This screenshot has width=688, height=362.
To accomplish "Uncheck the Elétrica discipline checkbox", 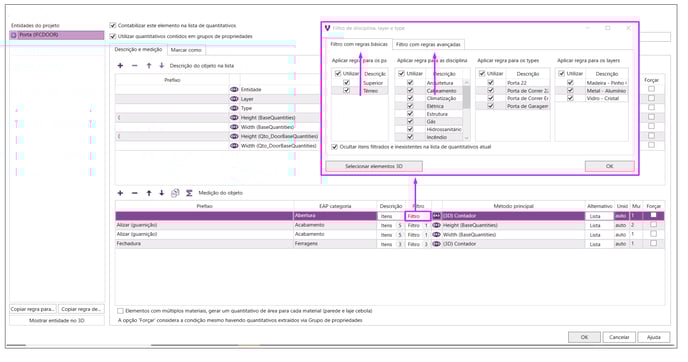I will coord(410,106).
